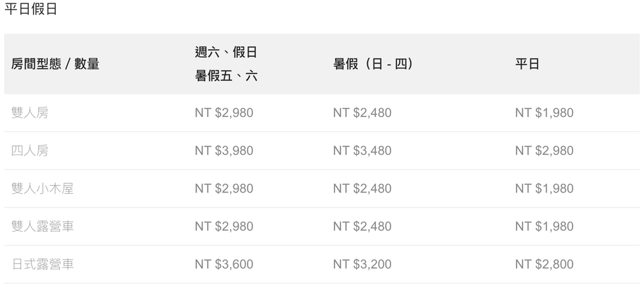Click 雙人房 weekday price NT $1,980

coord(544,112)
